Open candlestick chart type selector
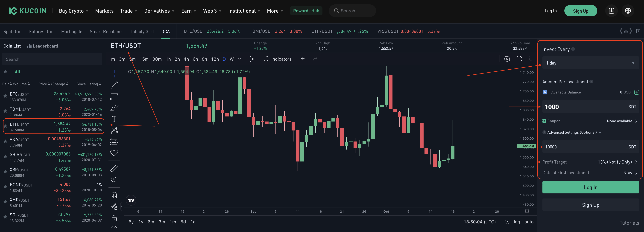This screenshot has width=644, height=232. 252,59
